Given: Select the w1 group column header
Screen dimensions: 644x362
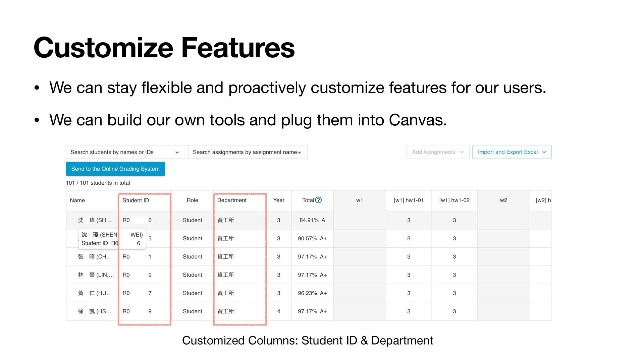Looking at the screenshot, I should pyautogui.click(x=359, y=200).
